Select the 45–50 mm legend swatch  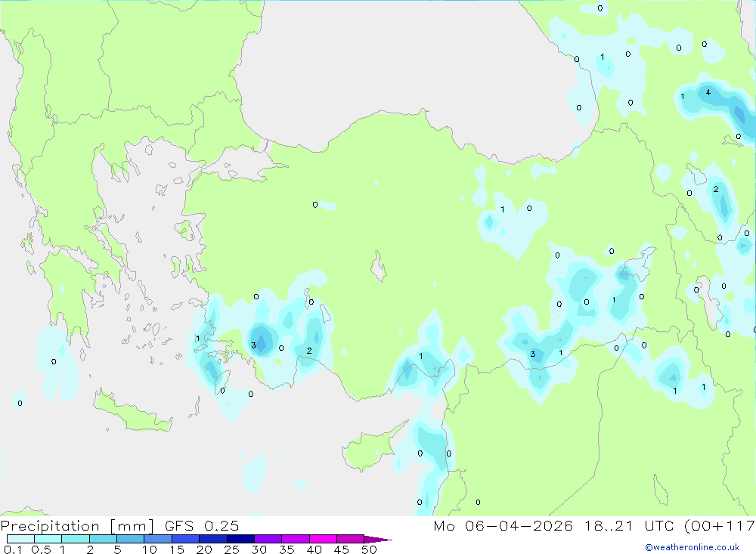tap(351, 539)
